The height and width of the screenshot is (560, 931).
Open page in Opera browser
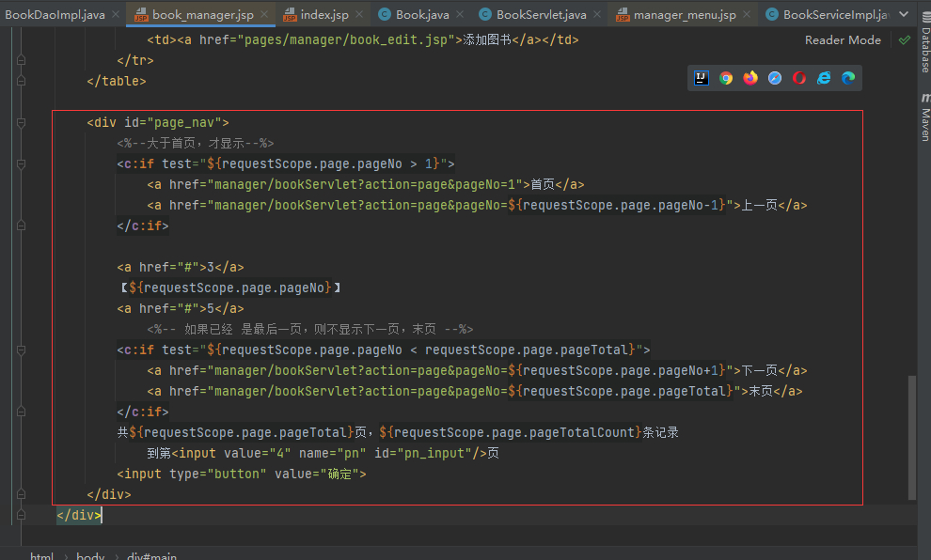799,78
